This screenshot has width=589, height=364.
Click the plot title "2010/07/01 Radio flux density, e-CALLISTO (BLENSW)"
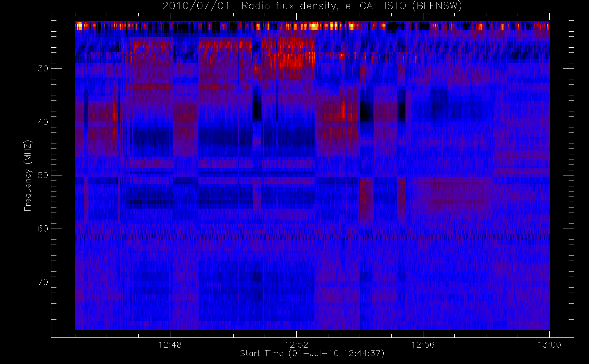(312, 6)
